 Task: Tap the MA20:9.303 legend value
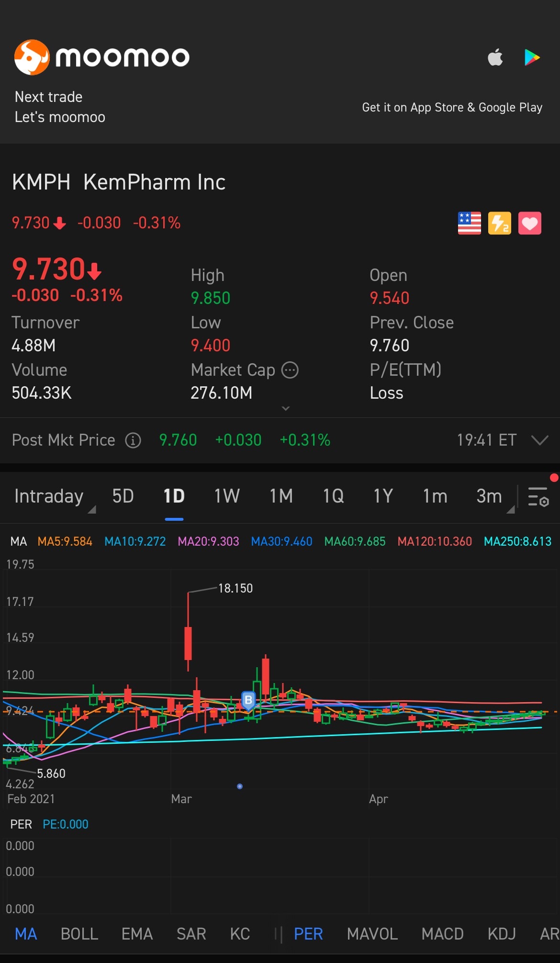click(x=208, y=541)
